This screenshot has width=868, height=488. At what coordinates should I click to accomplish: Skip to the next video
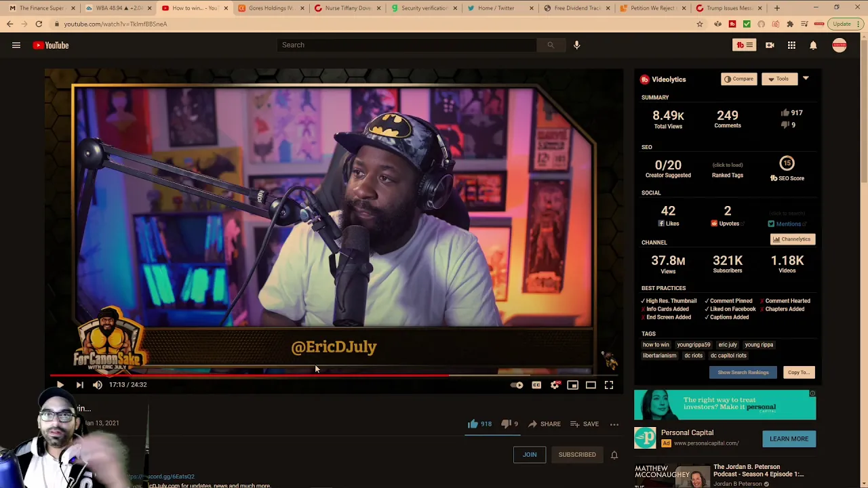pos(79,384)
